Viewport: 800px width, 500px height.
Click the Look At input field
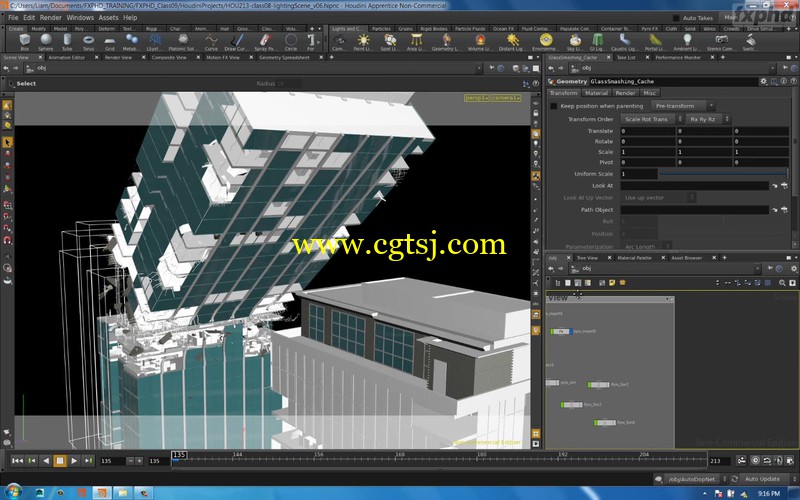point(694,186)
